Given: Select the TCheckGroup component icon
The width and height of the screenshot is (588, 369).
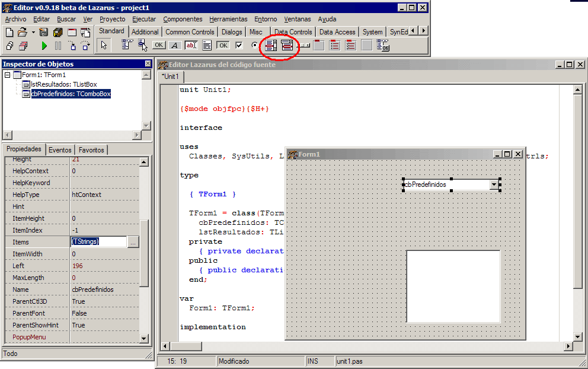Looking at the screenshot, I should 351,45.
